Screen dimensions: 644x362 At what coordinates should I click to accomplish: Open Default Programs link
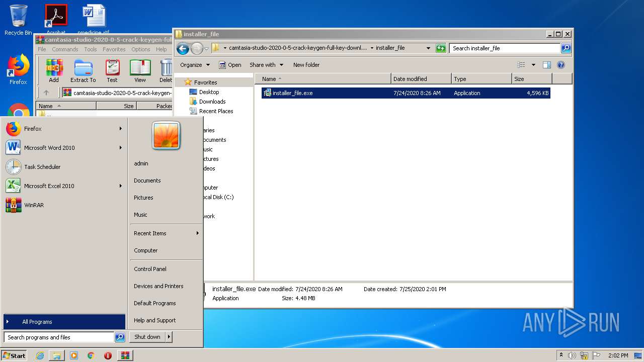coord(154,303)
